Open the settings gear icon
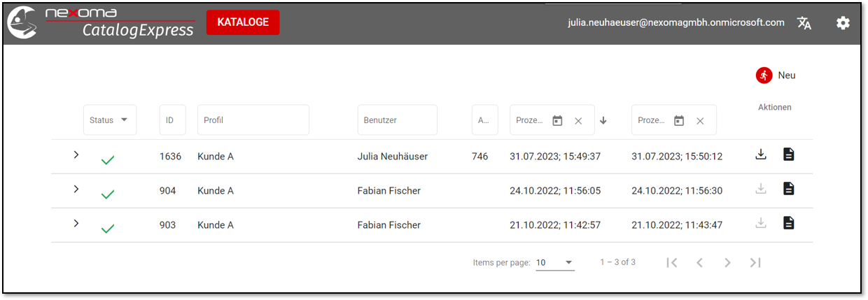The image size is (868, 300). (x=843, y=23)
